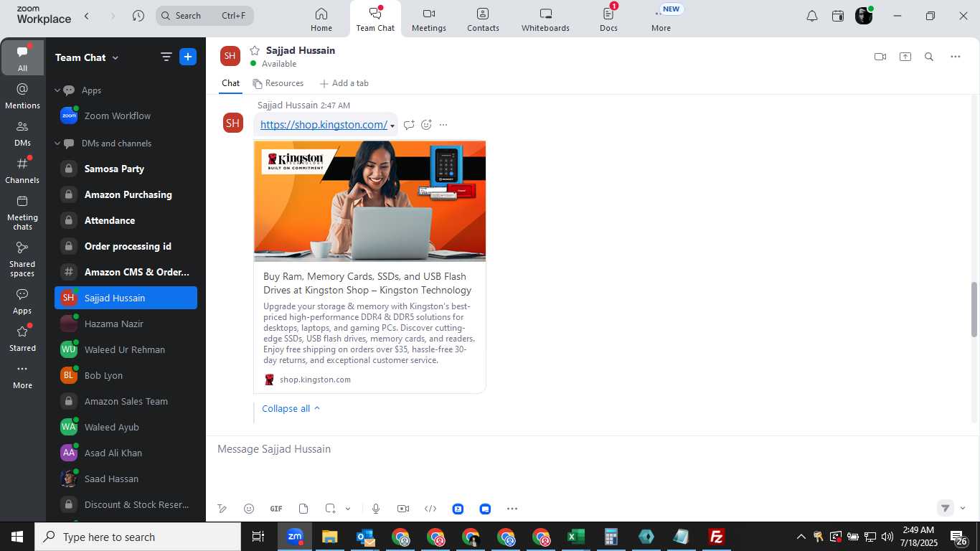The width and height of the screenshot is (980, 551).
Task: Open the Docs tab
Action: coord(608,19)
